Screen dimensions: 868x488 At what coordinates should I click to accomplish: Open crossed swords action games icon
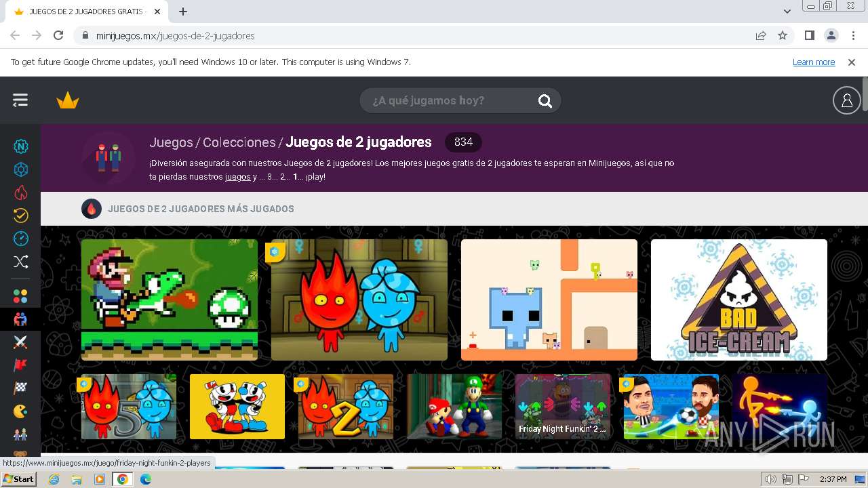coord(21,342)
